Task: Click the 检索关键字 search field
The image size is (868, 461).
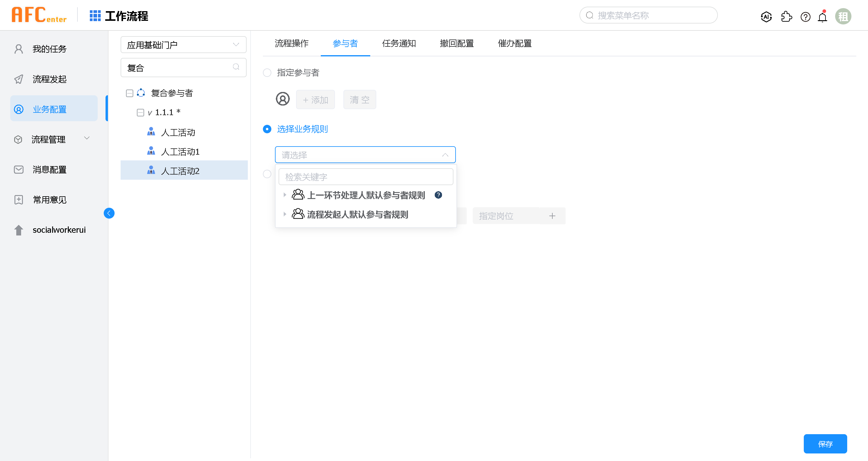Action: pyautogui.click(x=366, y=177)
